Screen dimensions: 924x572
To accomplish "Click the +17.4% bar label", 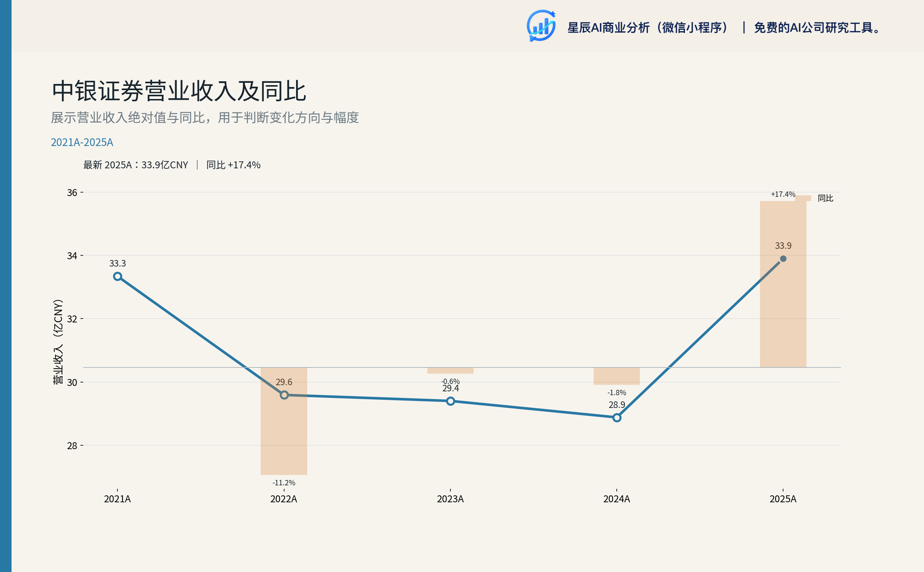I will (783, 194).
